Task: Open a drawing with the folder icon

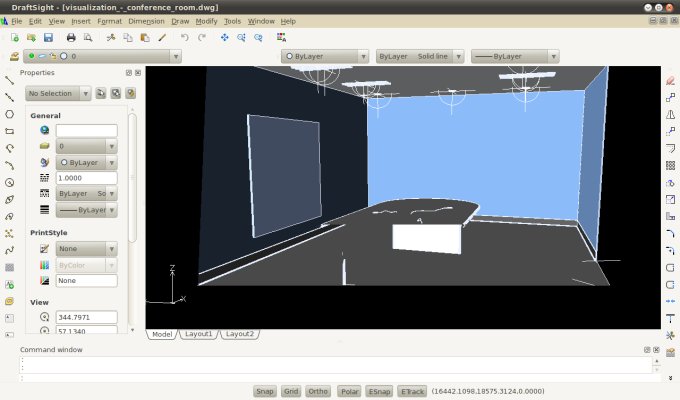Action: [31, 38]
